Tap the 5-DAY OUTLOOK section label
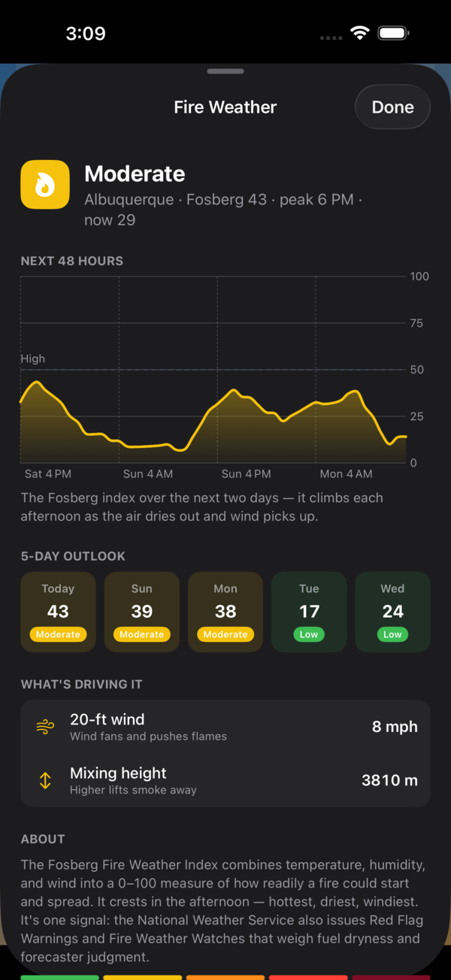451x980 pixels. 73,556
